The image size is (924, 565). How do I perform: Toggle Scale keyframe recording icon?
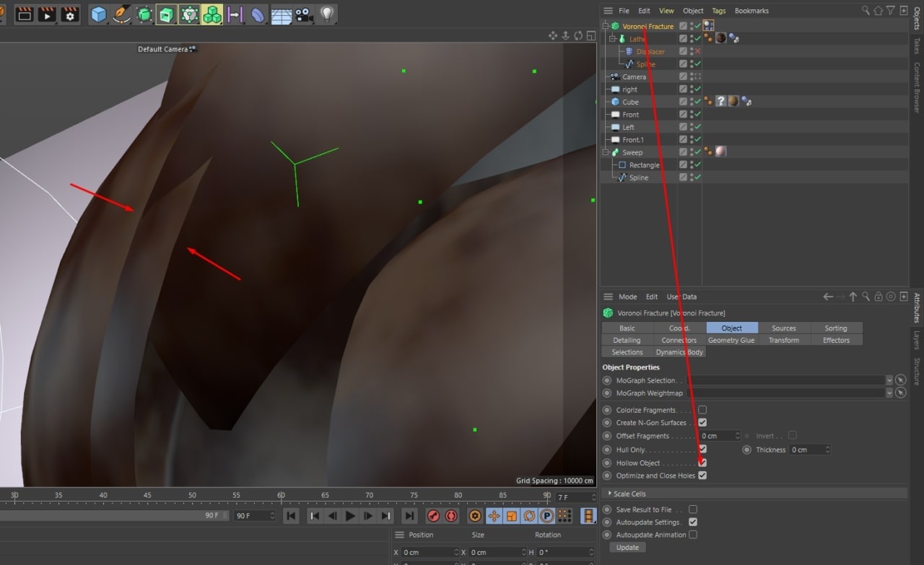(512, 516)
